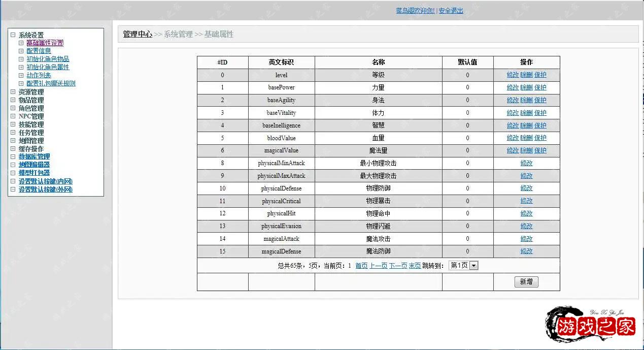Expand the 角色管理 plus icon
This screenshot has height=350, width=644.
(13, 108)
